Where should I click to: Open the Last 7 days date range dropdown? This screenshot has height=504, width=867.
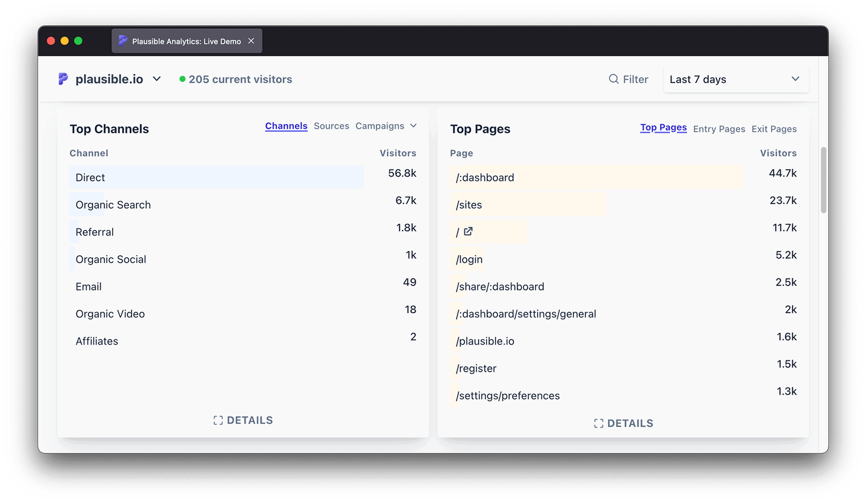tap(735, 79)
